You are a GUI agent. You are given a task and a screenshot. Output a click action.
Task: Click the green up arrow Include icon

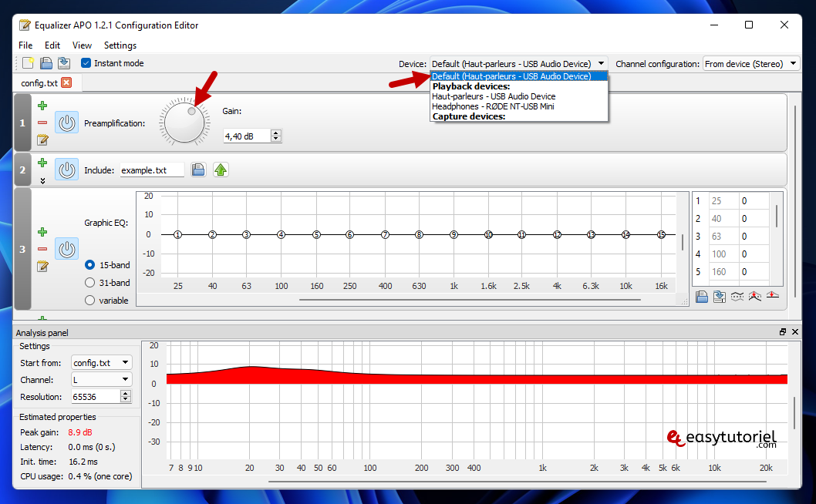221,170
